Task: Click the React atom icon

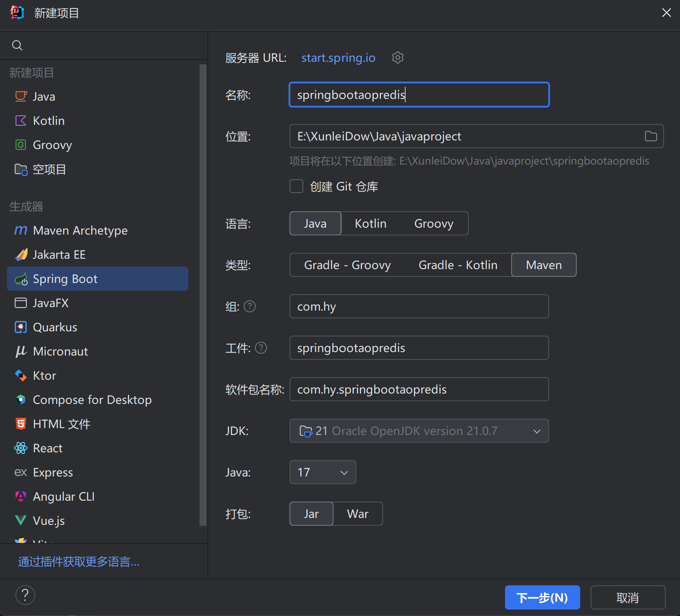Action: pos(21,448)
